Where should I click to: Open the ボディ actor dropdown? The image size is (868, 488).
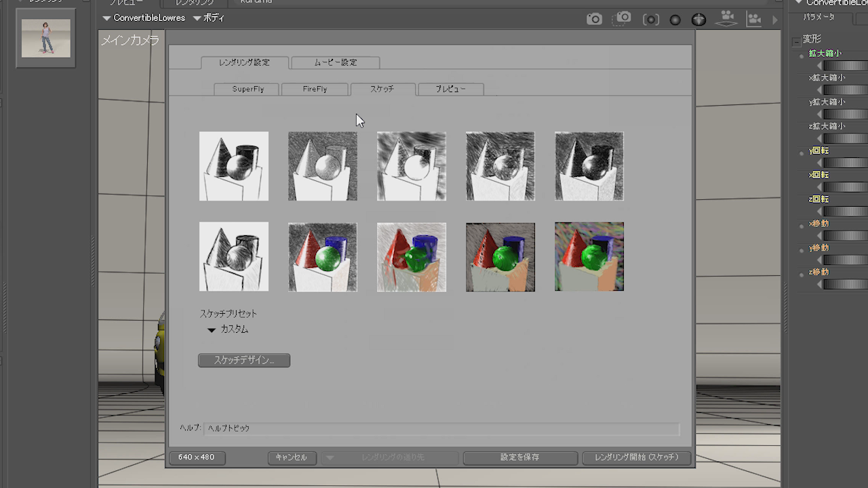[x=209, y=18]
